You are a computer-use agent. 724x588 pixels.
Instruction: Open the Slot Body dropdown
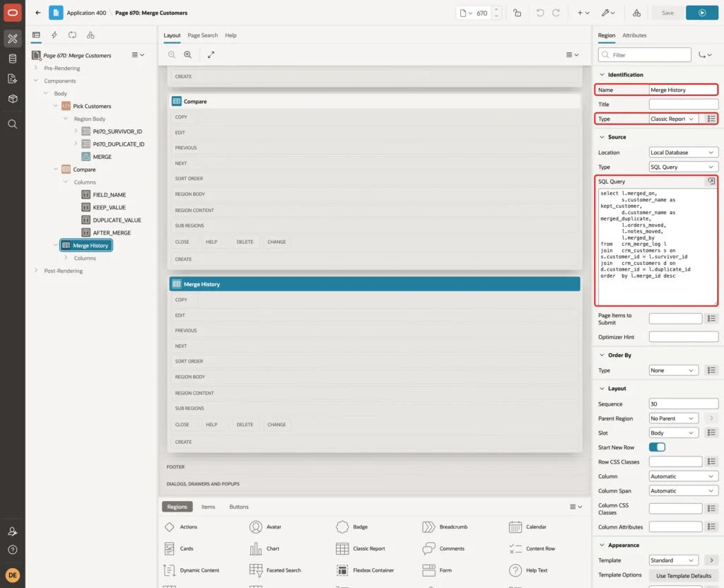673,433
